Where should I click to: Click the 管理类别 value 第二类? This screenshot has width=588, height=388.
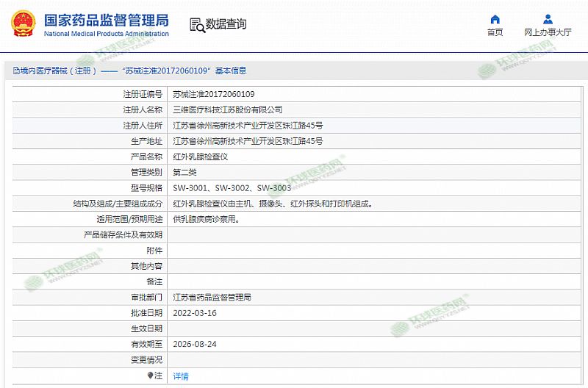click(184, 172)
